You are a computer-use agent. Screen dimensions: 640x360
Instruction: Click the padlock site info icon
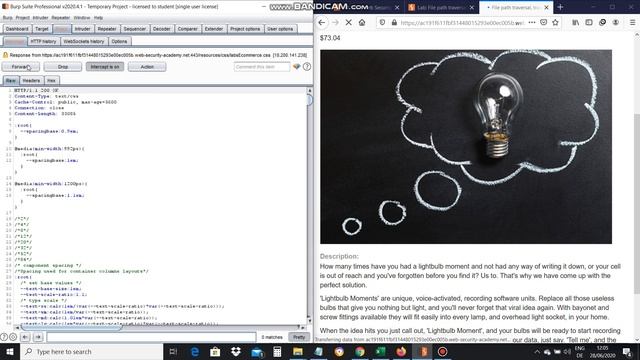point(394,23)
